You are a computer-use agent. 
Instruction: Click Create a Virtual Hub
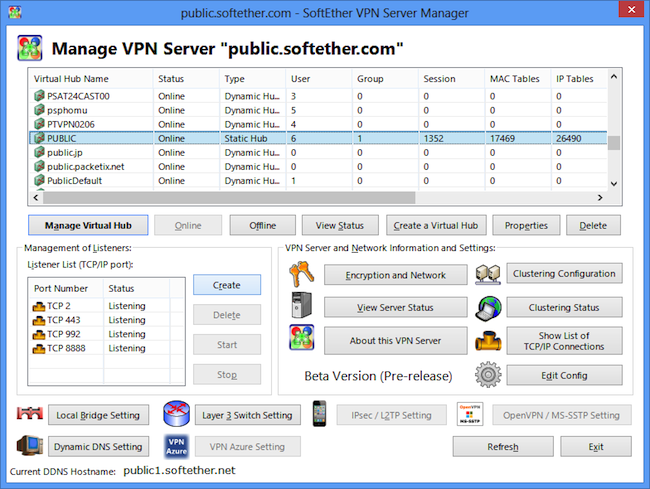pyautogui.click(x=436, y=225)
